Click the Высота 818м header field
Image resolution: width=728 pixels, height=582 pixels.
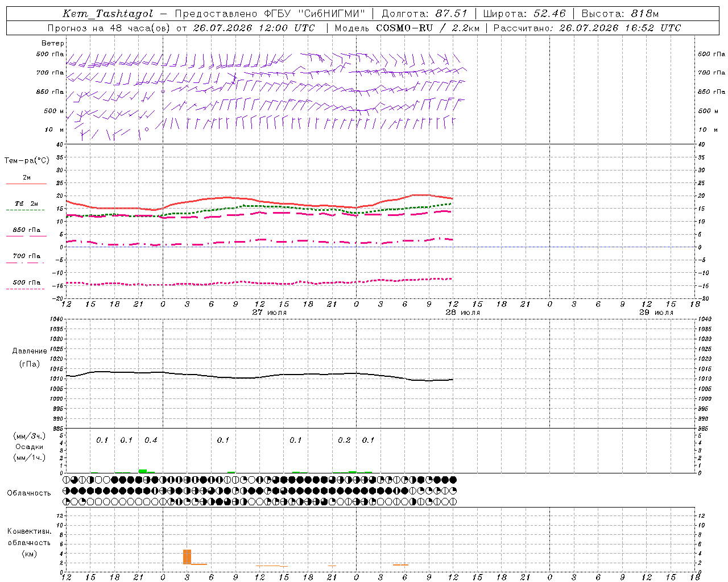point(620,14)
